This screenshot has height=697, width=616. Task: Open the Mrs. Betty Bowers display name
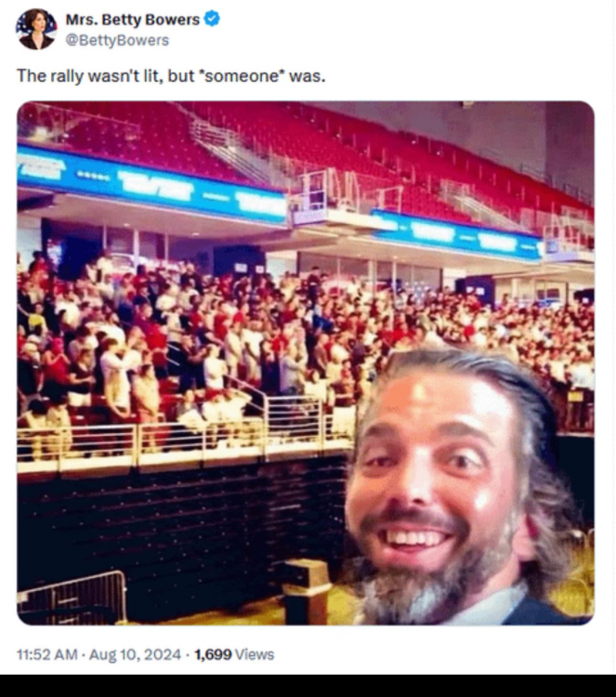coord(134,20)
